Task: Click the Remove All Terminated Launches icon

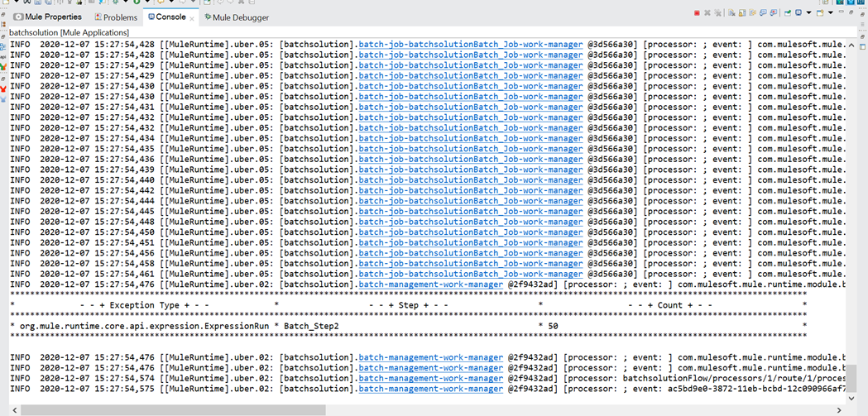Action: (x=718, y=12)
